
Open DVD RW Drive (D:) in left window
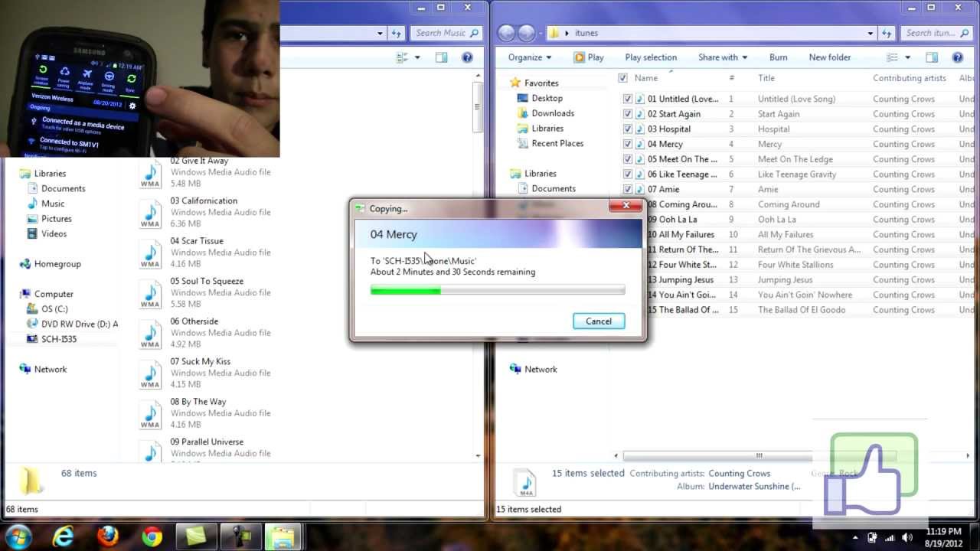point(80,324)
